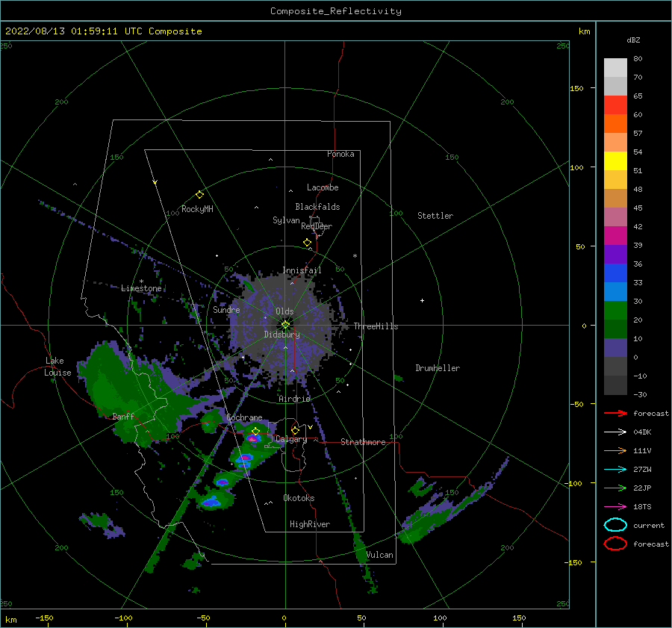Click the Airdrie label

294,399
